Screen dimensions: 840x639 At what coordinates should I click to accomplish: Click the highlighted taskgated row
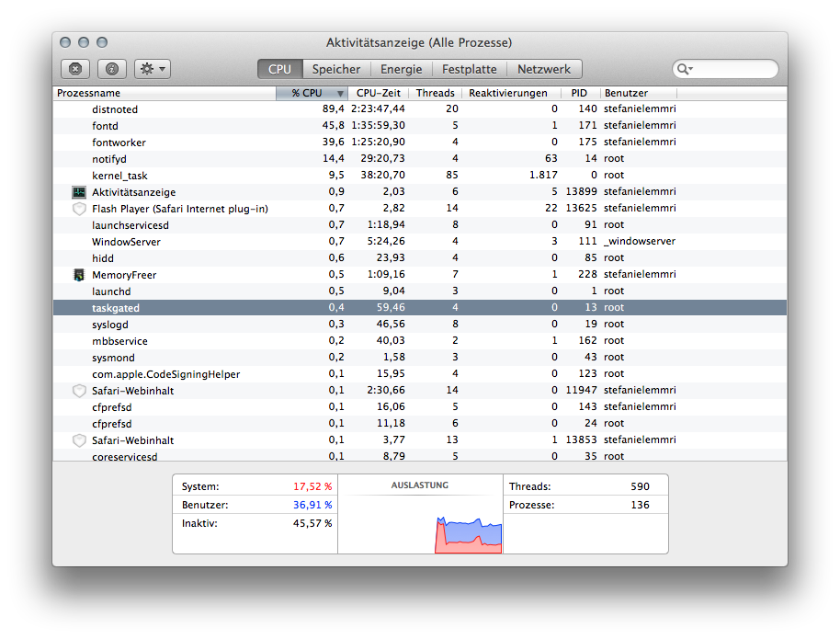(420, 308)
